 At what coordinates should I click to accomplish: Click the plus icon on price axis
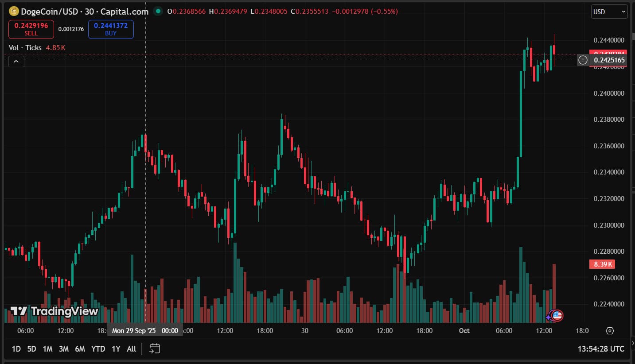pos(583,60)
